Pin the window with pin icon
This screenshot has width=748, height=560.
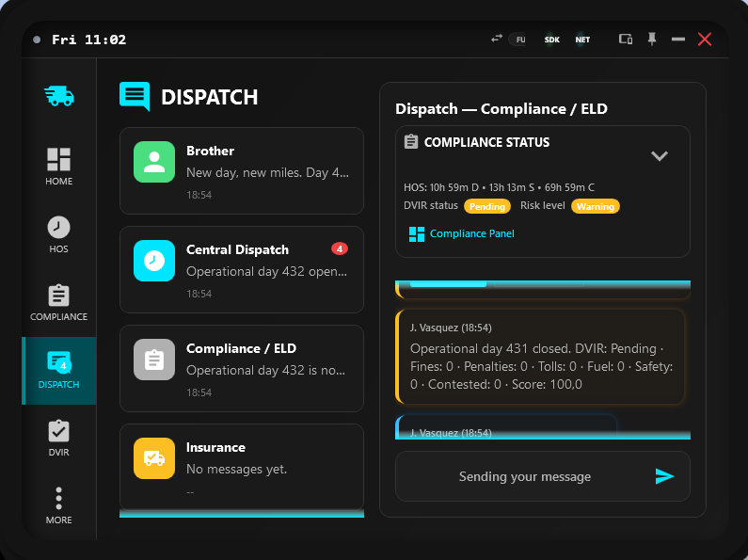pyautogui.click(x=652, y=40)
